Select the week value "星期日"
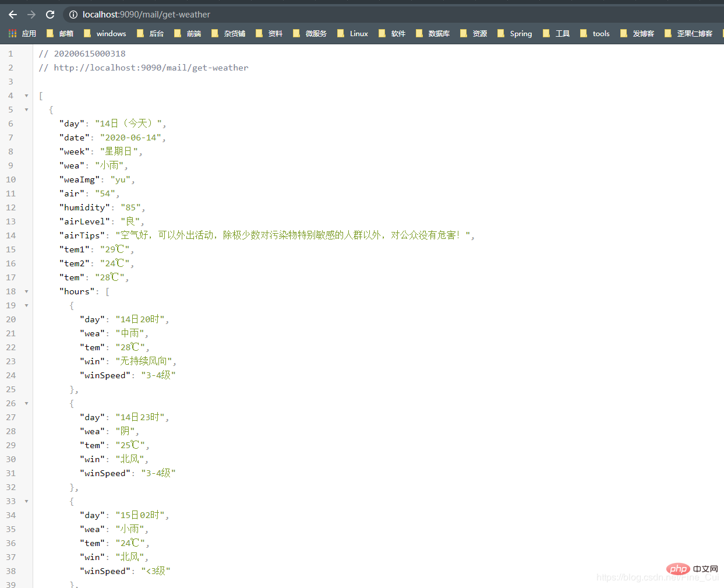Viewport: 724px width, 588px height. coord(119,152)
